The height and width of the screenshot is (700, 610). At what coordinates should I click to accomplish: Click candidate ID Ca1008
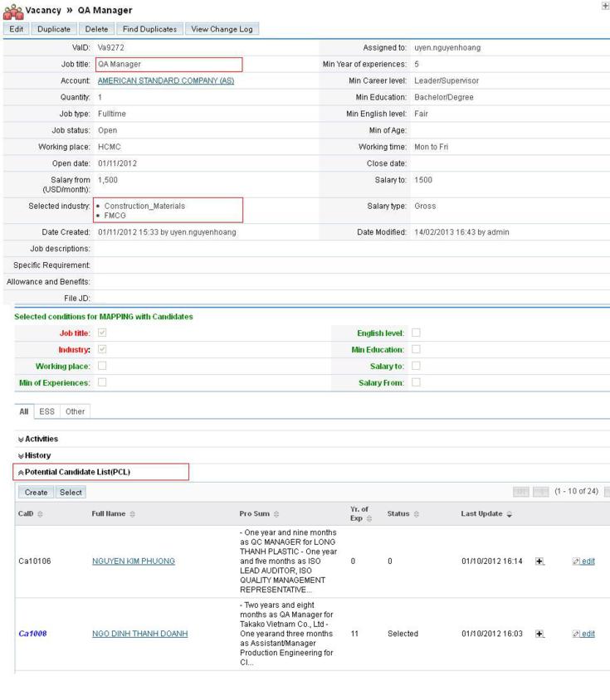32,634
